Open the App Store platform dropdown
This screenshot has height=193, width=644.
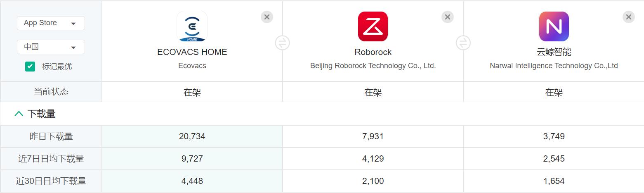[x=51, y=23]
